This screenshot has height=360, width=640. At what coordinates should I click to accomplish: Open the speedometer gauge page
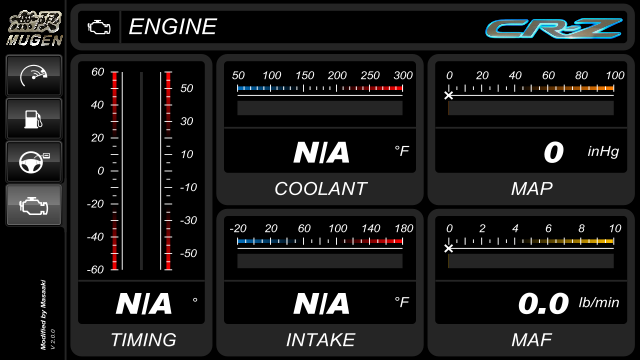tap(34, 76)
